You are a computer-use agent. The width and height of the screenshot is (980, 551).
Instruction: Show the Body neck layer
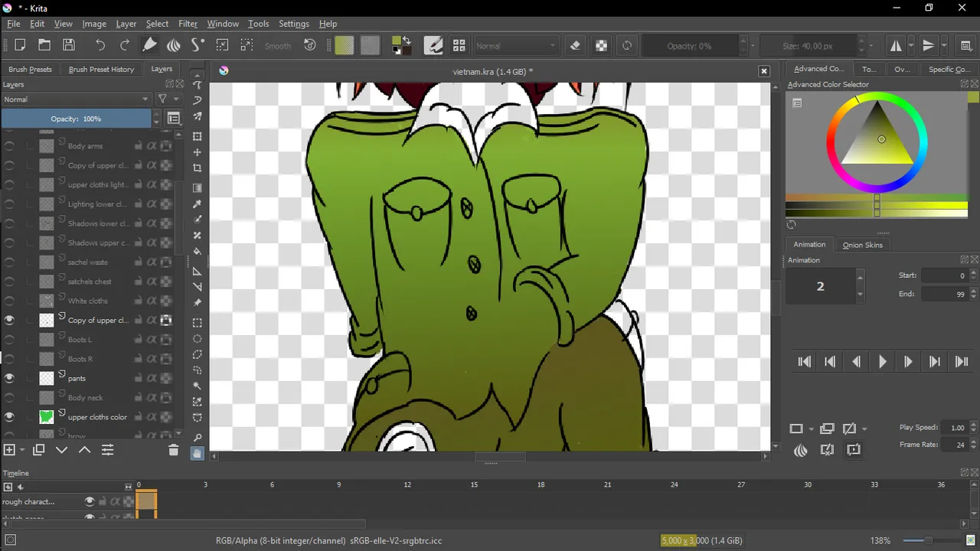(x=9, y=398)
